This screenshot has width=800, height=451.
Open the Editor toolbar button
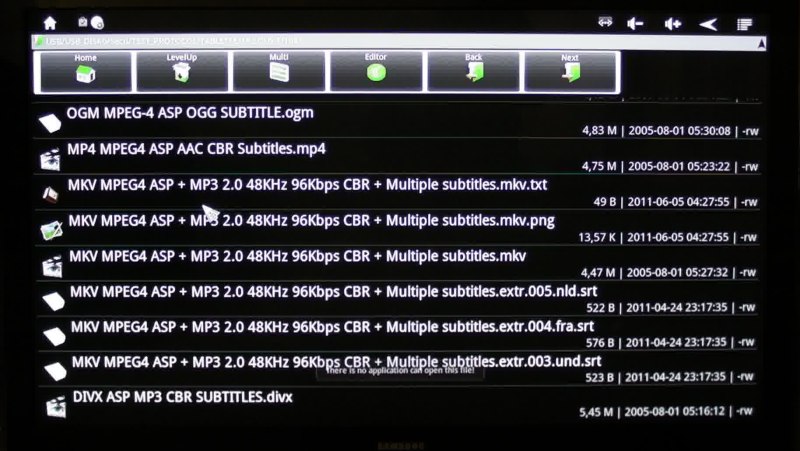click(x=376, y=72)
